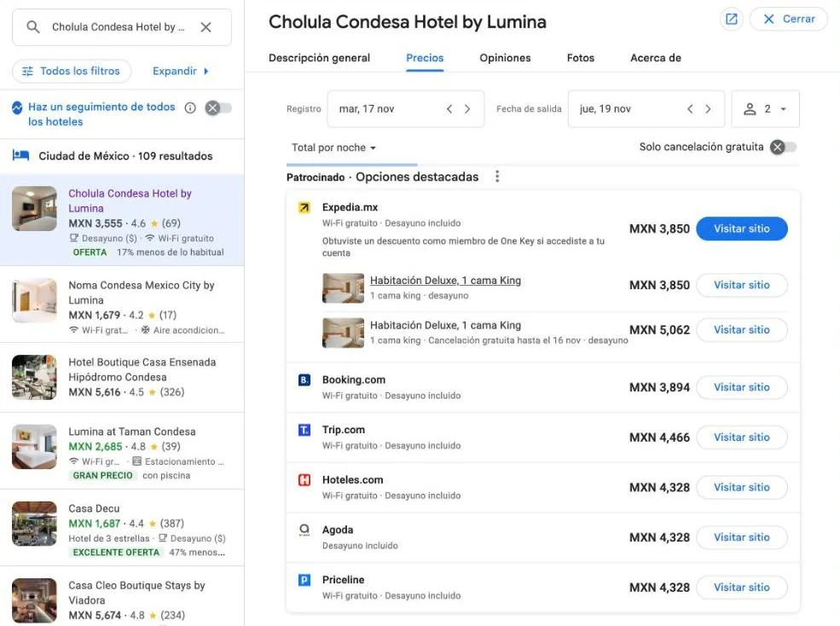Switch to Descripción general tab
840x626 pixels.
pyautogui.click(x=319, y=58)
